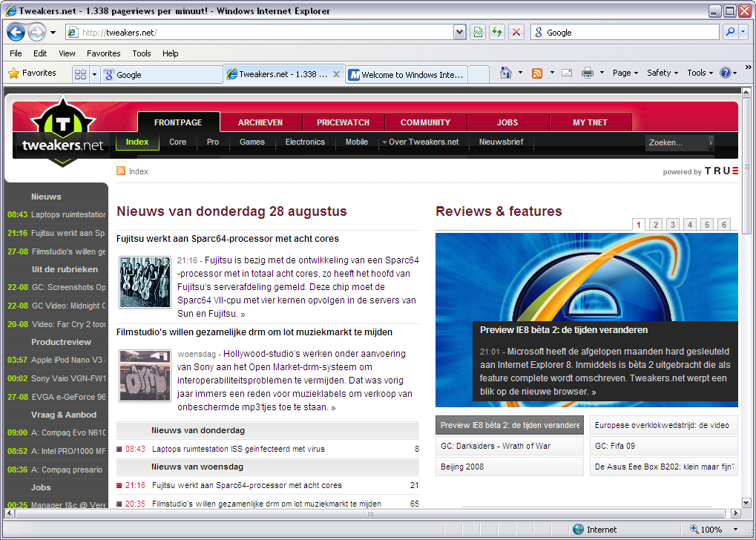The width and height of the screenshot is (756, 540).
Task: Open GC: Darksiders - Wrath of War
Action: 510,446
